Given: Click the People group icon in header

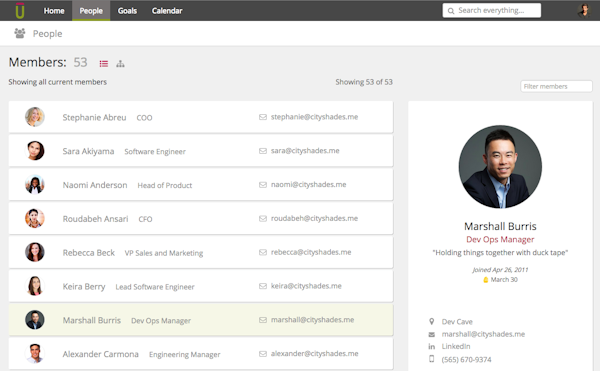Looking at the screenshot, I should click(x=20, y=33).
